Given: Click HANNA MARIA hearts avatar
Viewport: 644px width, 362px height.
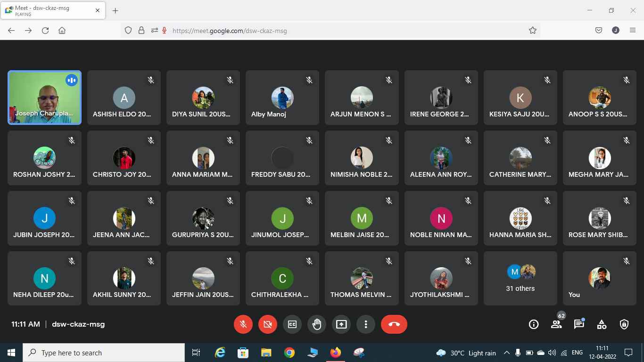Looking at the screenshot, I should click(520, 219).
